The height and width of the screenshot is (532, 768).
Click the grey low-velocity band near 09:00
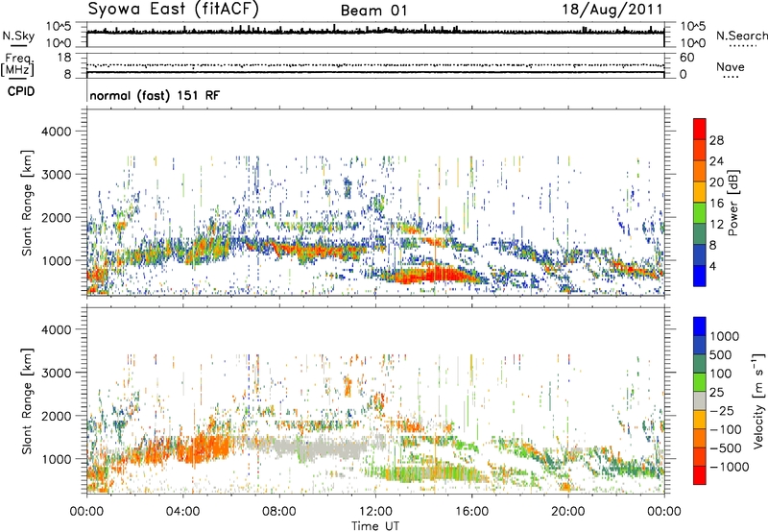[319, 448]
